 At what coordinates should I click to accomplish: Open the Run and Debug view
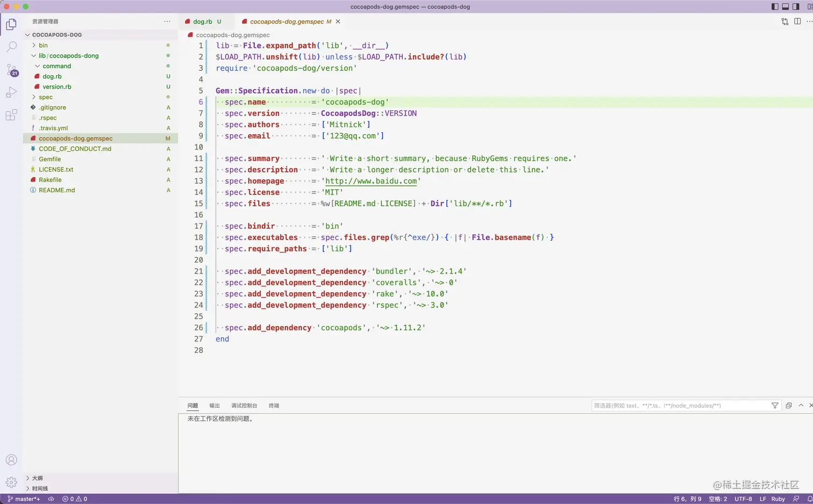[x=11, y=92]
